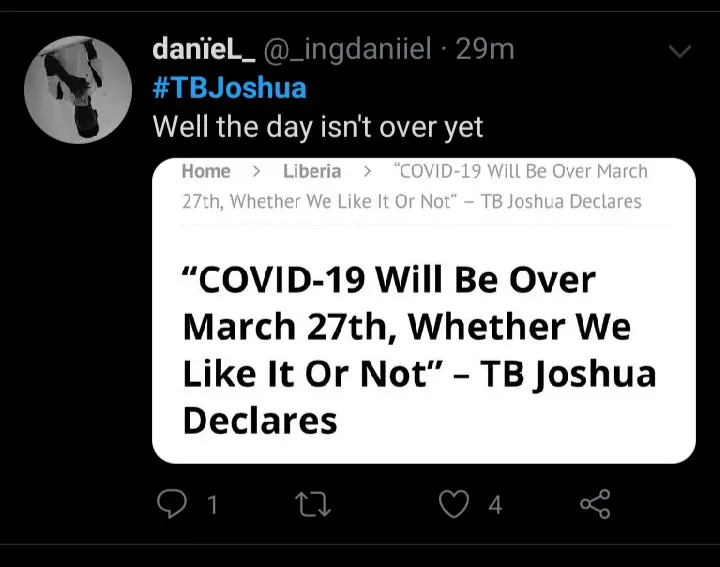Expand the tweet options chevron
Image resolution: width=720 pixels, height=567 pixels.
pos(680,51)
